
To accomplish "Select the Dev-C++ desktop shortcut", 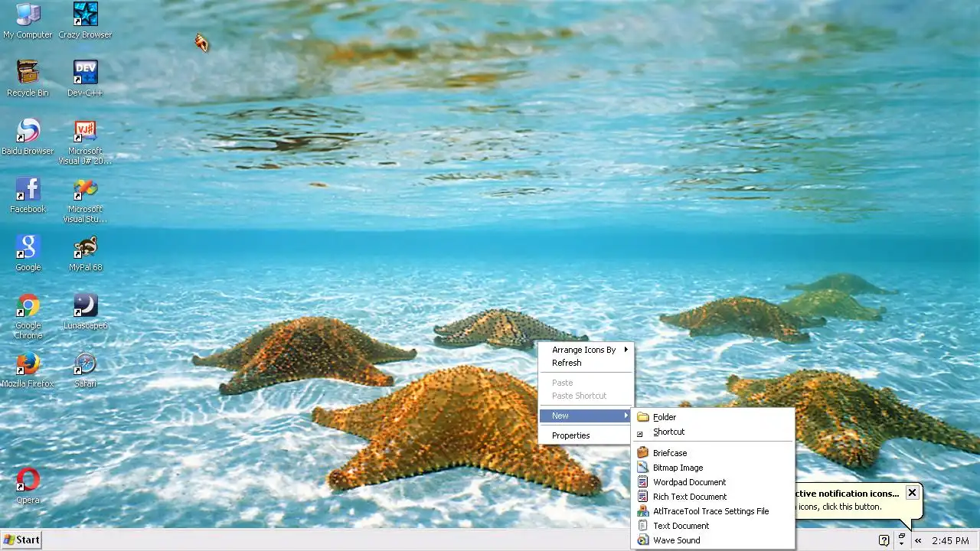I will pyautogui.click(x=85, y=79).
